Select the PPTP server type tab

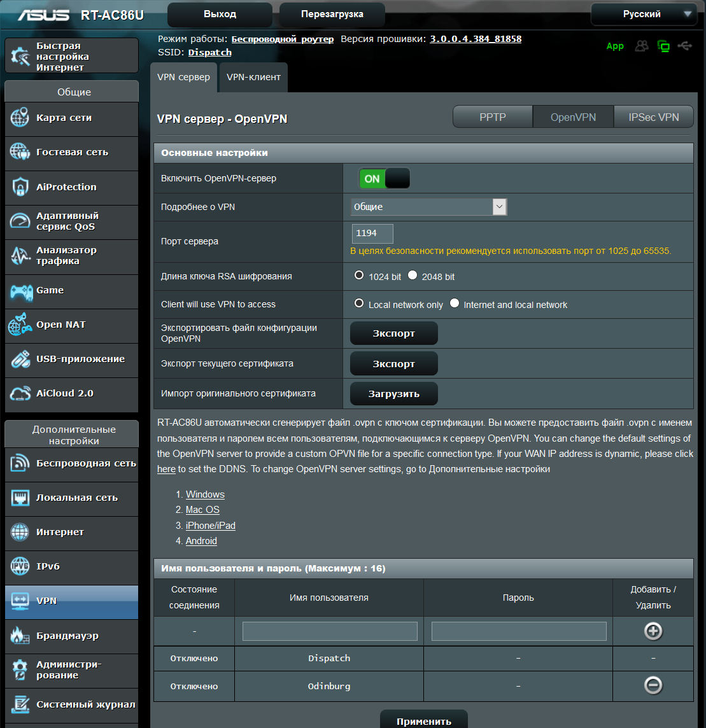click(x=493, y=117)
